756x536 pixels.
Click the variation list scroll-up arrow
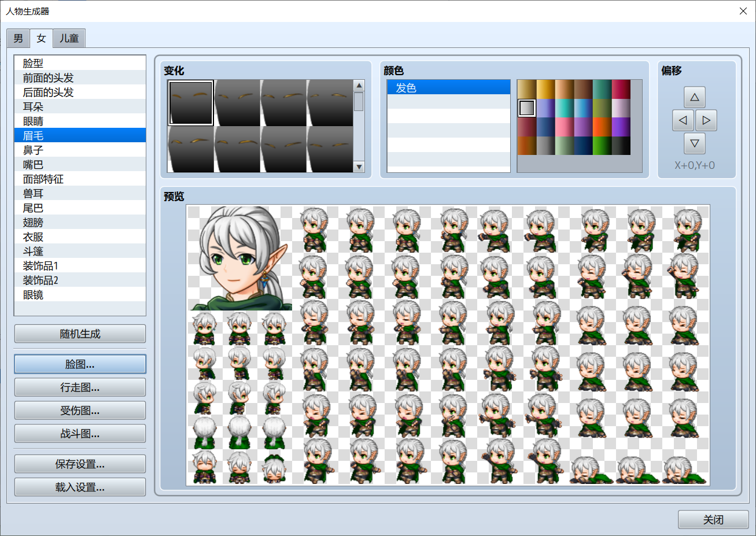[x=359, y=86]
